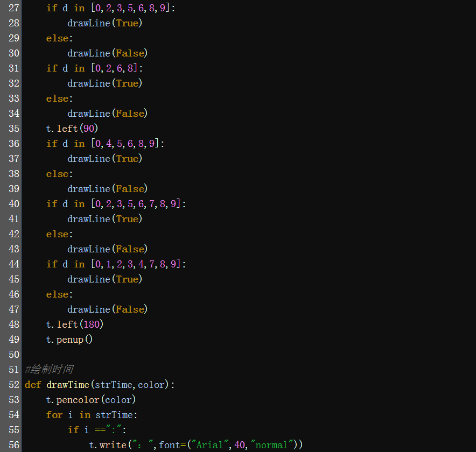Place cursor on the drawTime function name

68,385
